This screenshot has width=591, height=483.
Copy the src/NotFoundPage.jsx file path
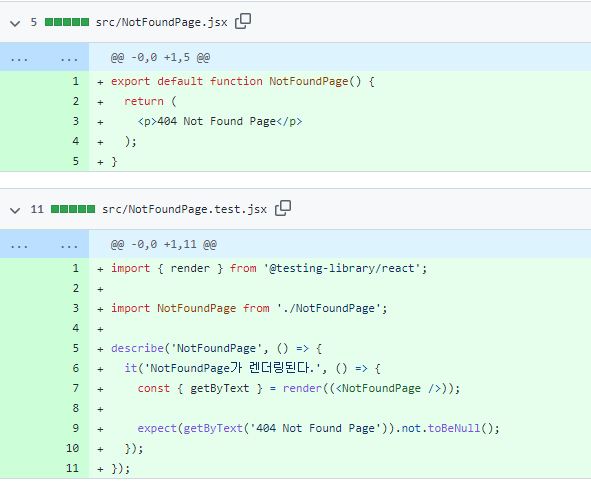[243, 21]
